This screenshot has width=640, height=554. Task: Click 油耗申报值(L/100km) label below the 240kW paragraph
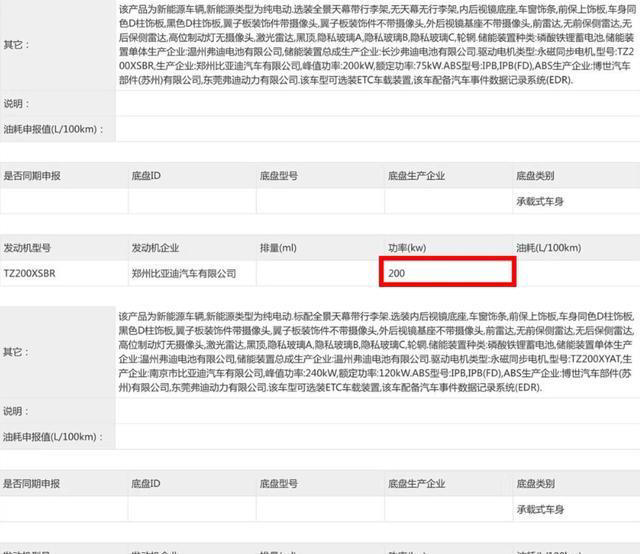53,436
